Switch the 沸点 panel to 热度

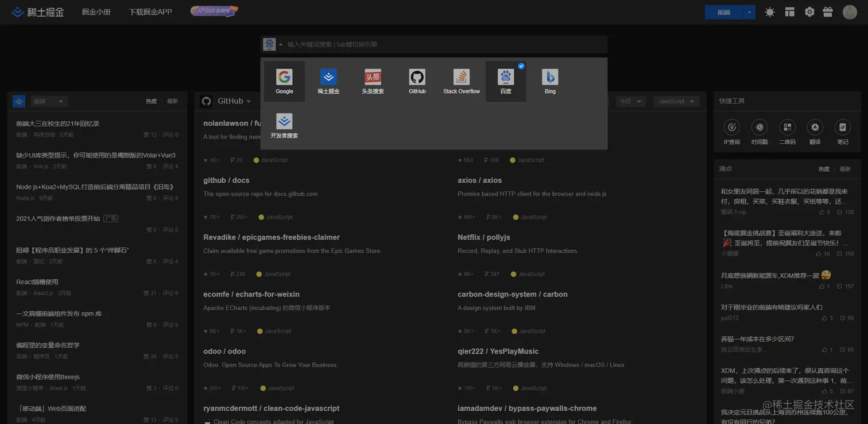824,169
